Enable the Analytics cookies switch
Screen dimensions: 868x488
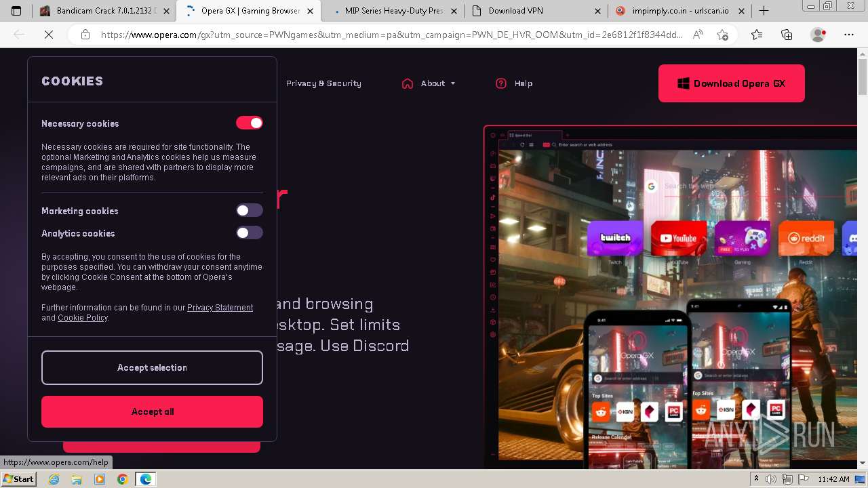[x=249, y=232]
